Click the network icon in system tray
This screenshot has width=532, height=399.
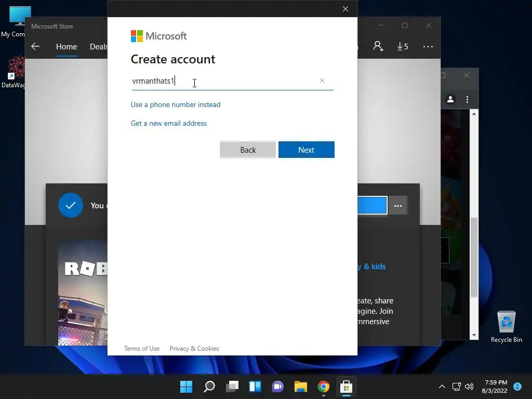[456, 387]
